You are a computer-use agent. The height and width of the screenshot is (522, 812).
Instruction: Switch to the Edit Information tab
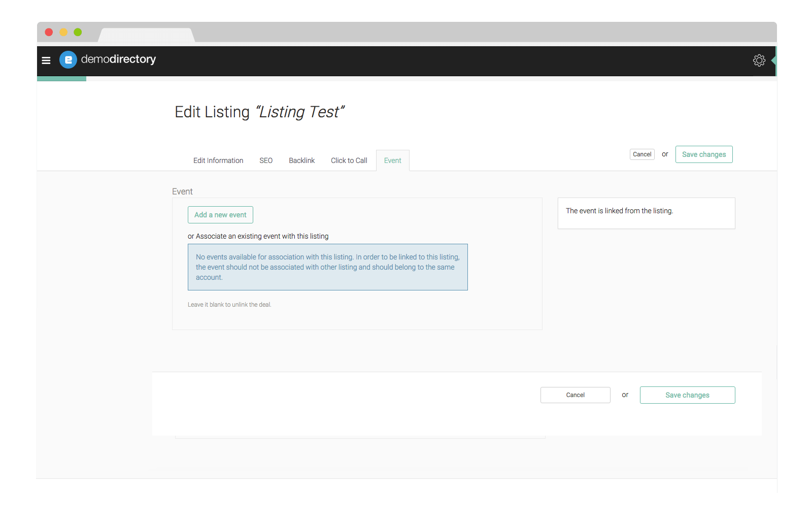218,160
